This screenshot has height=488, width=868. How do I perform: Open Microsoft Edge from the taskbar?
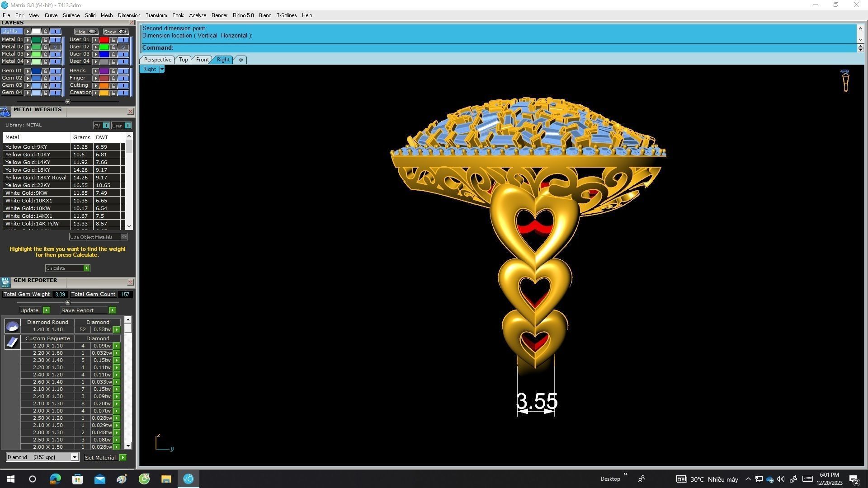[55, 479]
